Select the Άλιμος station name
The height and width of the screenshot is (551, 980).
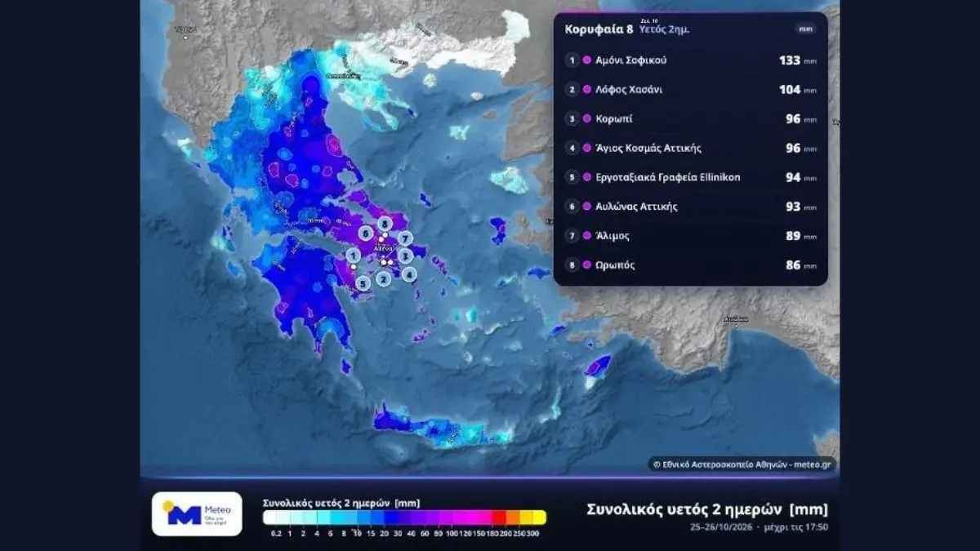612,236
